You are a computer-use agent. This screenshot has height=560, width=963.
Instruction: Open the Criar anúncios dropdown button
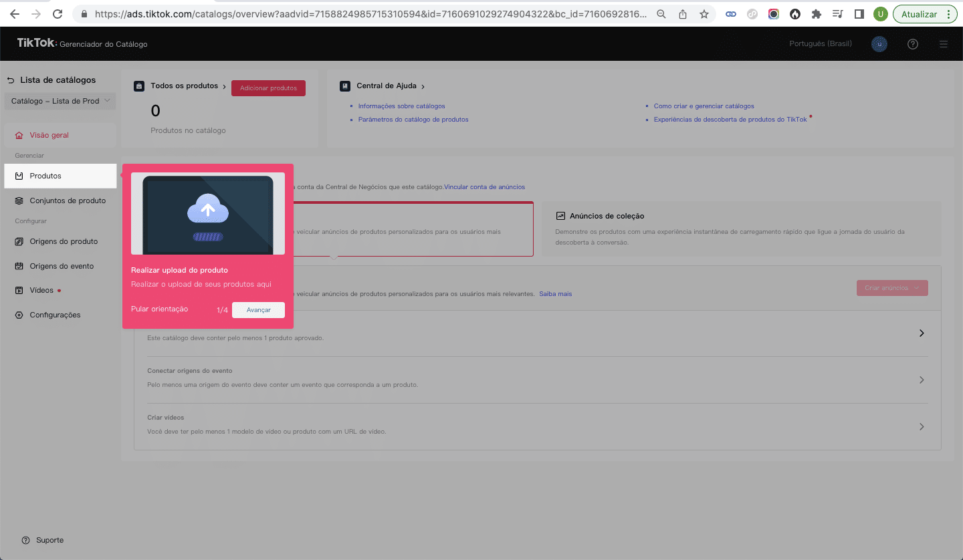click(x=892, y=288)
